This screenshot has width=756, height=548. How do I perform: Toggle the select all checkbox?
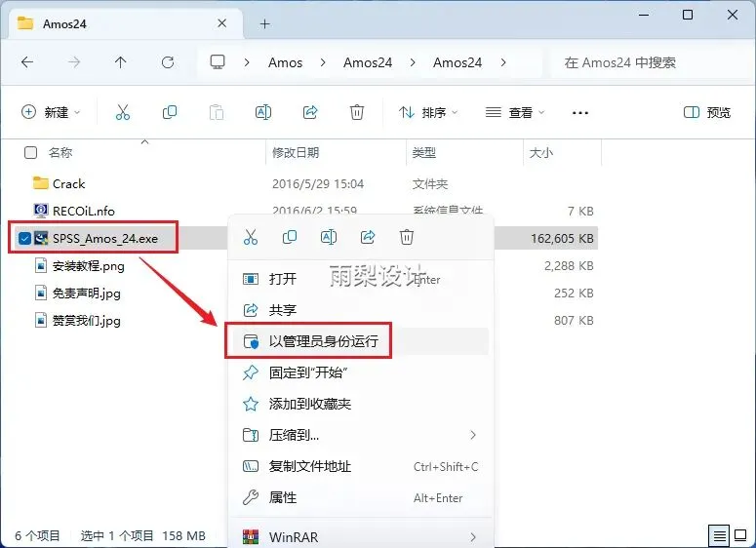pyautogui.click(x=30, y=153)
